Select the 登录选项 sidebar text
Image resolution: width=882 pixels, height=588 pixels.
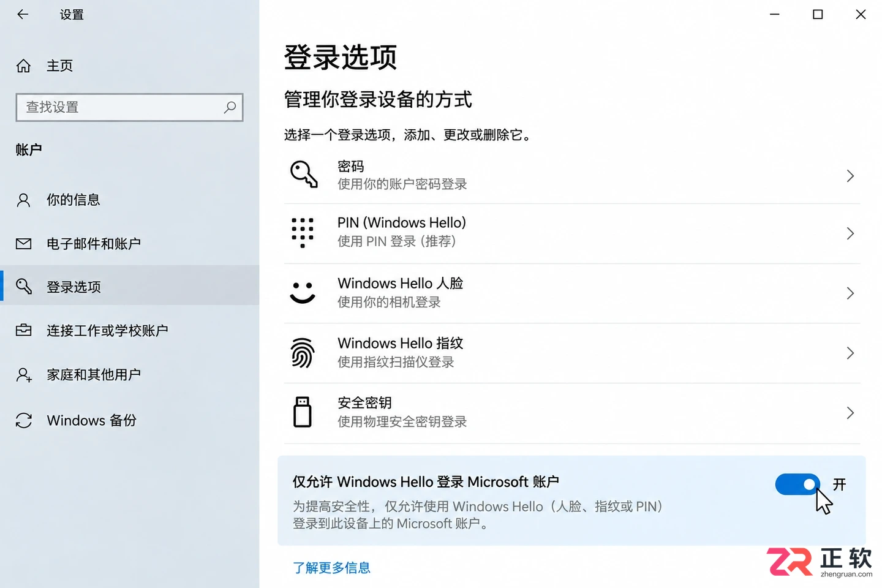tap(73, 287)
